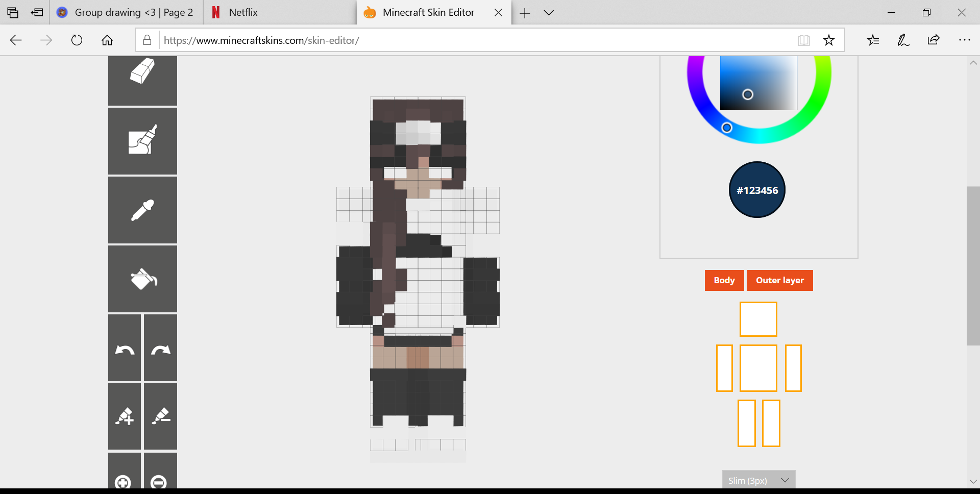Zoom out of the skin model

tap(160, 471)
